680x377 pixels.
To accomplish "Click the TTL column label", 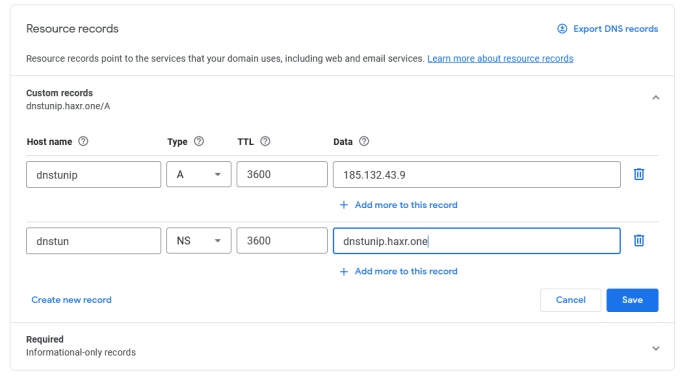I will 245,142.
